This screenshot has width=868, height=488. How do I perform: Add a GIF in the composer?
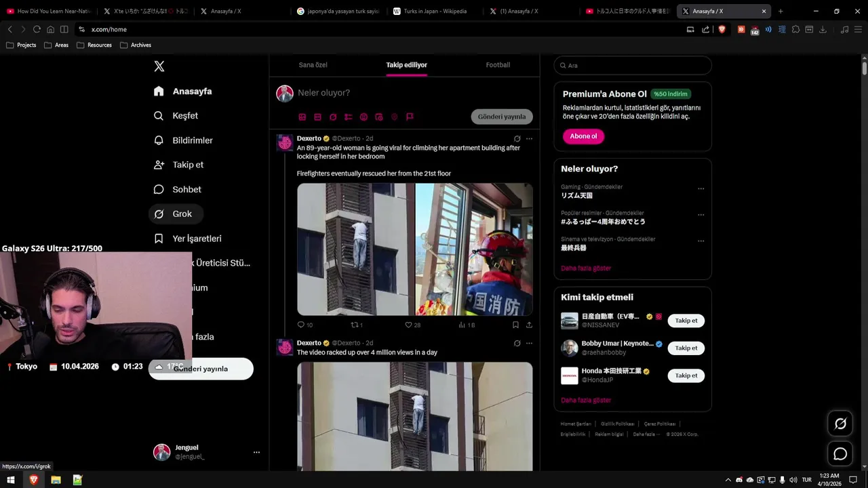click(x=317, y=117)
